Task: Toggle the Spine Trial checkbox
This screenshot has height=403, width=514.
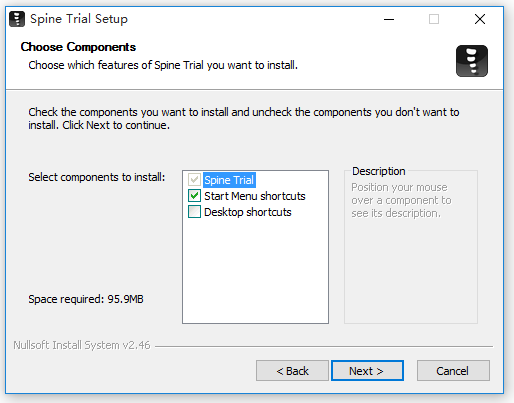Action: point(194,180)
